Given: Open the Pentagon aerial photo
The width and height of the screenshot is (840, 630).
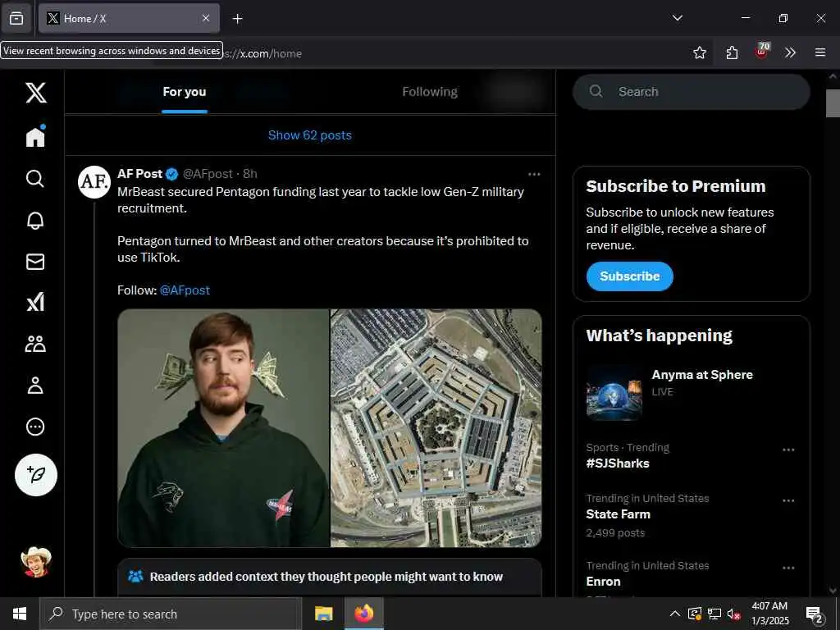Looking at the screenshot, I should click(x=436, y=428).
